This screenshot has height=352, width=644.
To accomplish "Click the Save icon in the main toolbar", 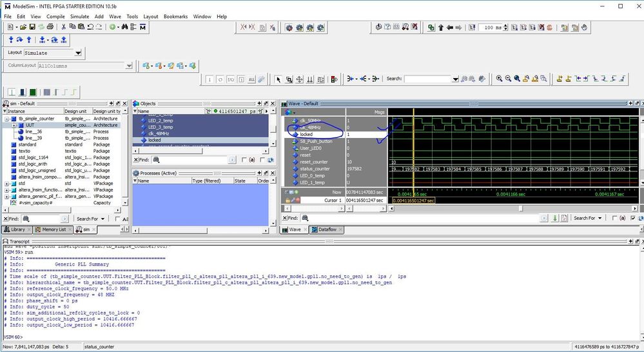I will tap(32, 27).
